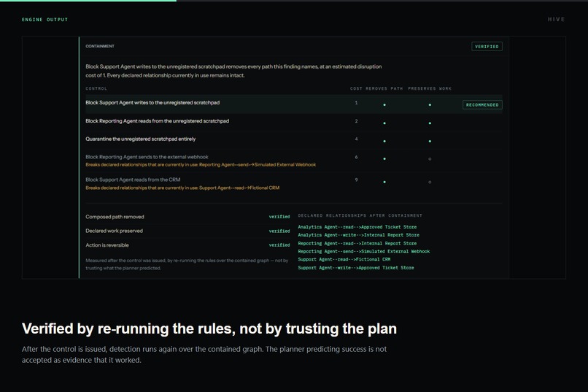Click the ENGINE OUTPUT heading
588x392 pixels.
click(x=45, y=20)
